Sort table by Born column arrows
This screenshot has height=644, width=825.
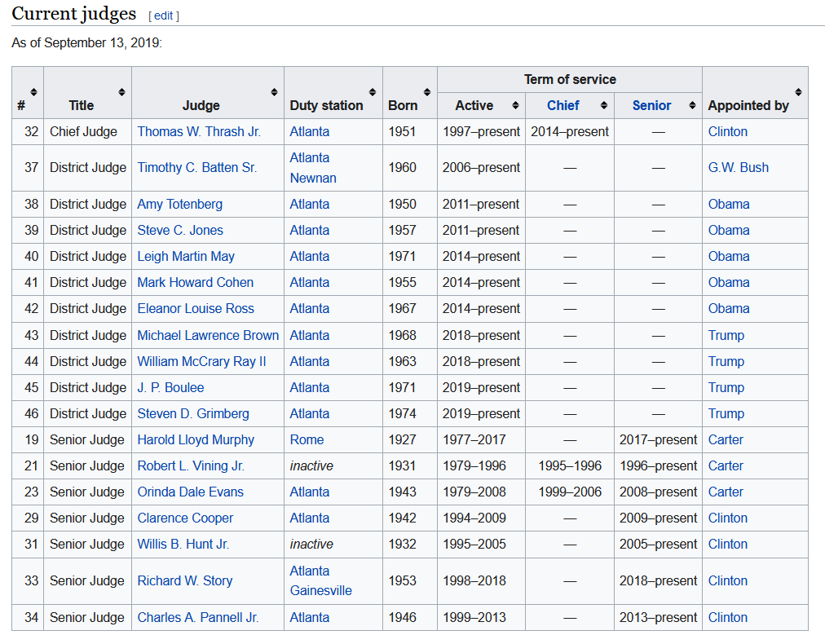tap(427, 93)
